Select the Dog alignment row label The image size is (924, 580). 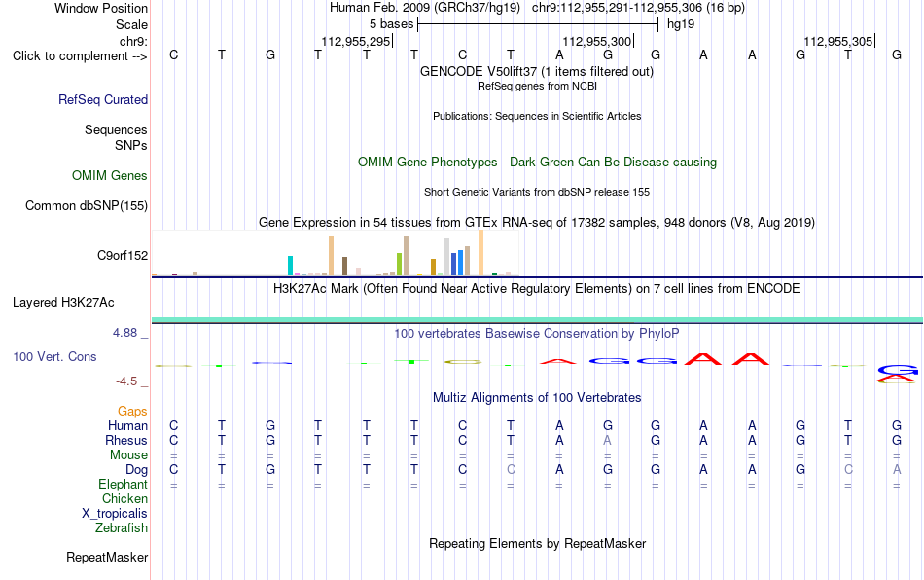point(136,470)
